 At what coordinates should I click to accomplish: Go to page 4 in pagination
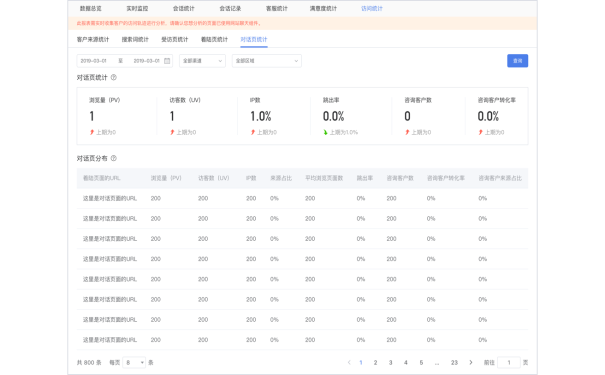click(406, 363)
